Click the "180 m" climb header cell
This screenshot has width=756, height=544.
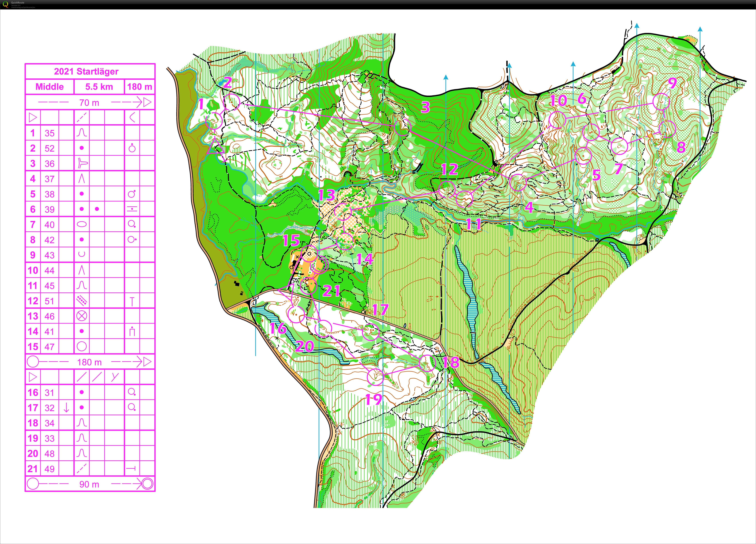(140, 87)
